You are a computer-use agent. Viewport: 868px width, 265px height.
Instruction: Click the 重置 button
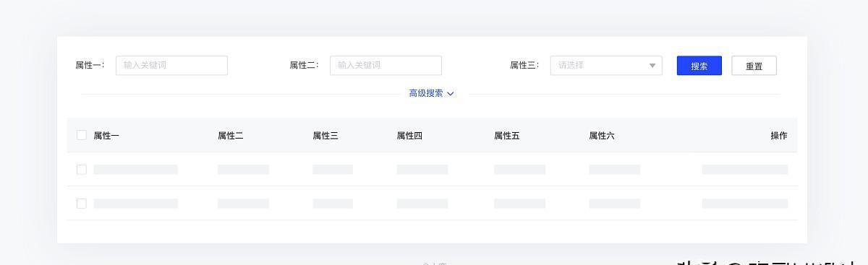pyautogui.click(x=754, y=66)
